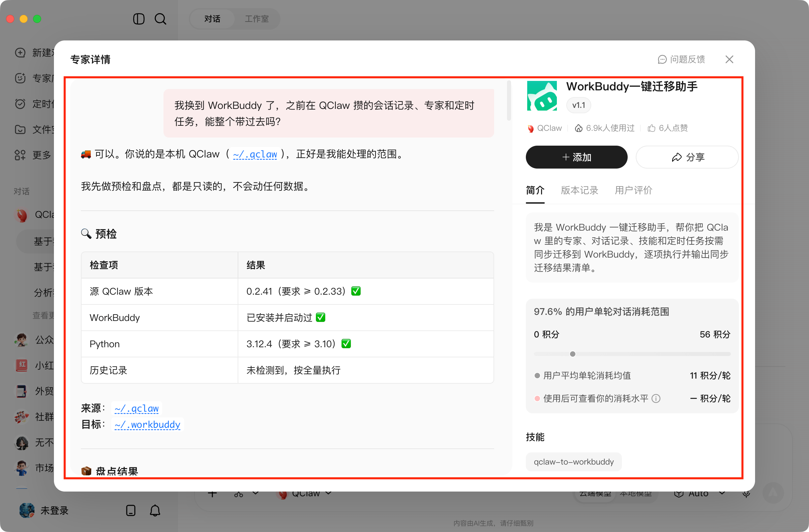The width and height of the screenshot is (809, 532).
Task: Share the expert via 分享 button
Action: tap(687, 157)
